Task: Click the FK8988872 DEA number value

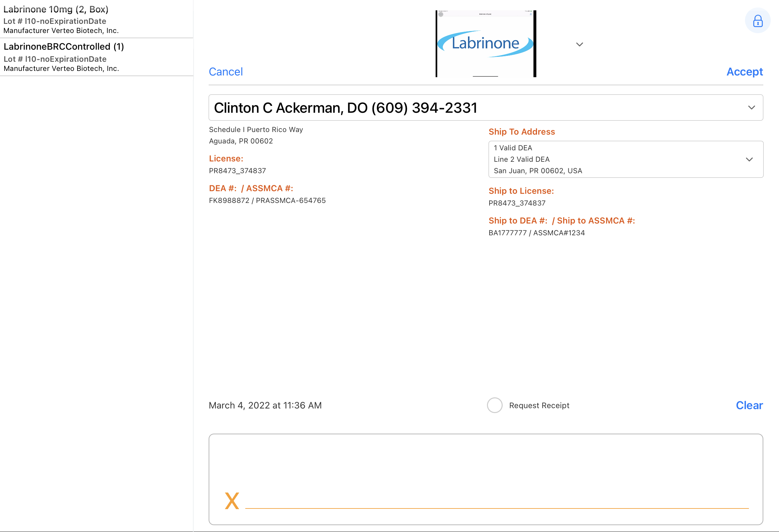Action: [229, 200]
